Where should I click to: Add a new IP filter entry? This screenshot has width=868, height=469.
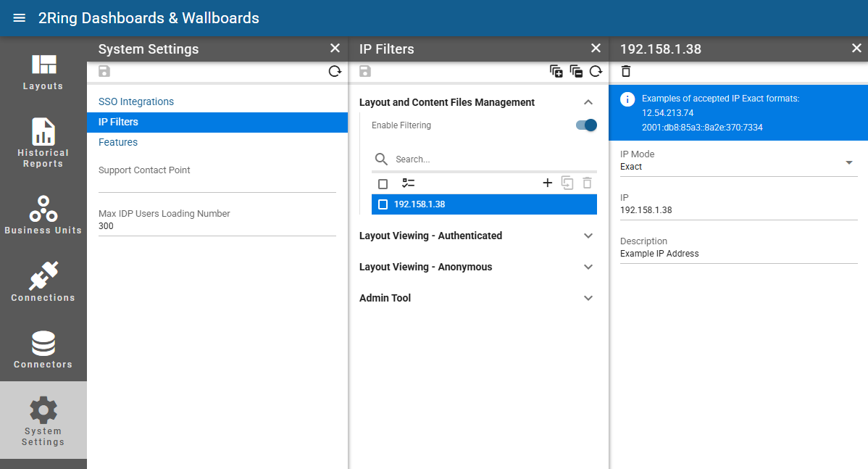(x=548, y=183)
